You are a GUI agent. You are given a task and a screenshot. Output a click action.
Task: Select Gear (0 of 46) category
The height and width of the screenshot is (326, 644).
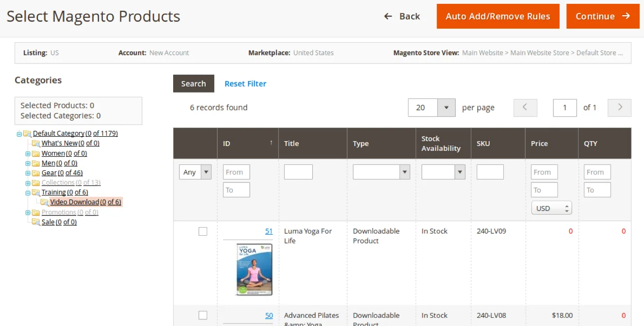click(x=62, y=173)
